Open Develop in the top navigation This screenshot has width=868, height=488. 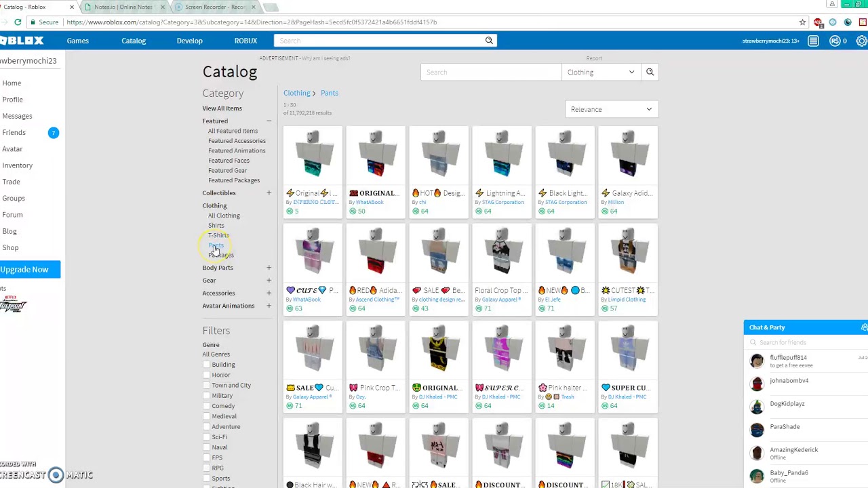click(x=190, y=41)
